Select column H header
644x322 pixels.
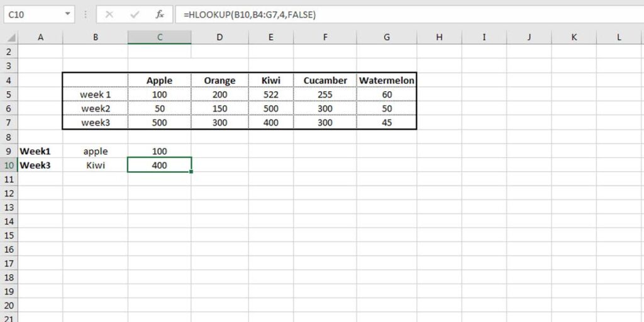439,37
